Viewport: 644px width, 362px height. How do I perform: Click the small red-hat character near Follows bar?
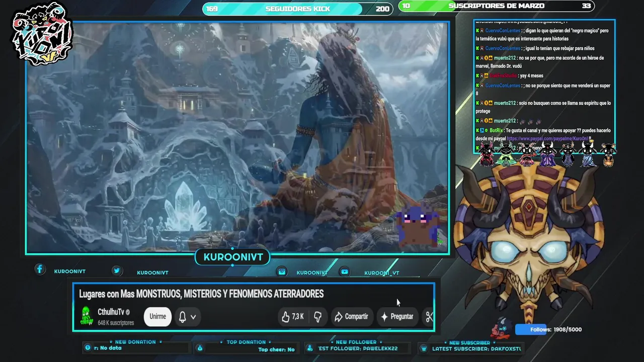(501, 327)
